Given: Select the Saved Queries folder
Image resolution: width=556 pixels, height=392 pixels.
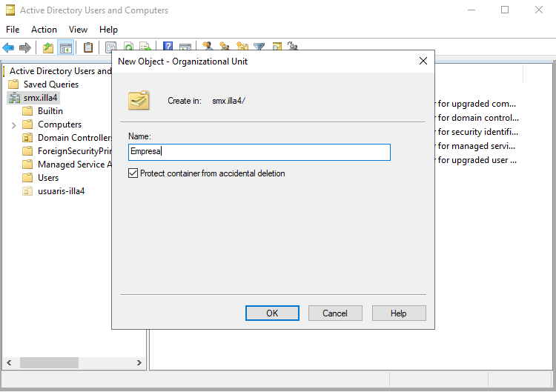Looking at the screenshot, I should (50, 84).
